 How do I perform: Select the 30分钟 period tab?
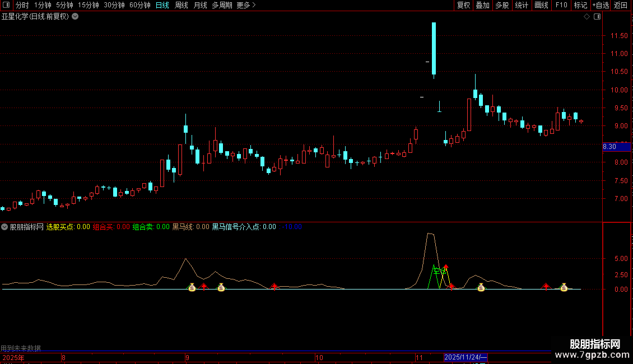pos(114,5)
